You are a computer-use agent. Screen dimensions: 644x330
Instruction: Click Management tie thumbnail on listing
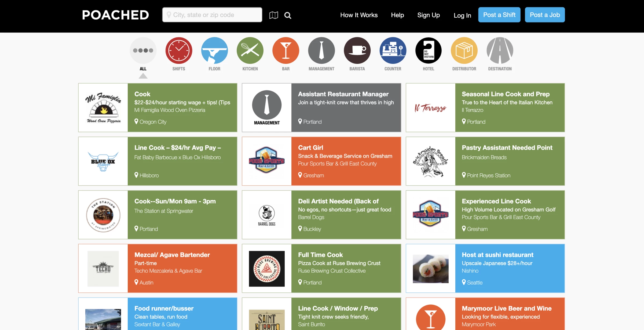267,108
